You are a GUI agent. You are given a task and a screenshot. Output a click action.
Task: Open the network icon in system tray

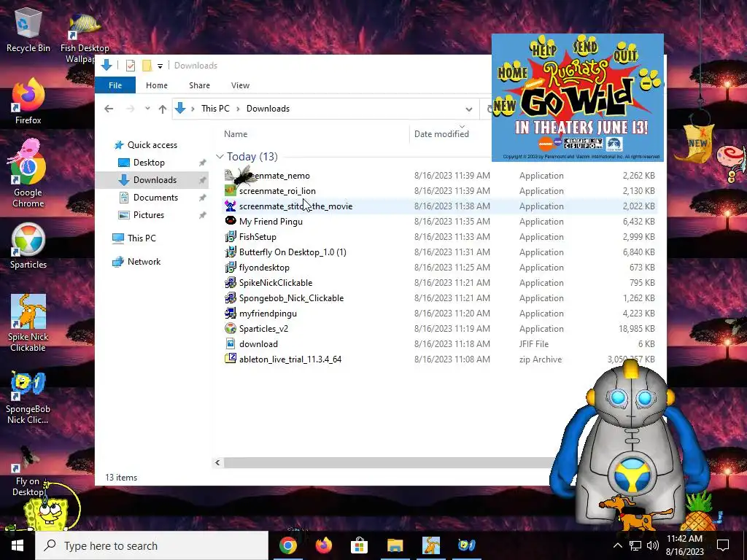tap(635, 545)
